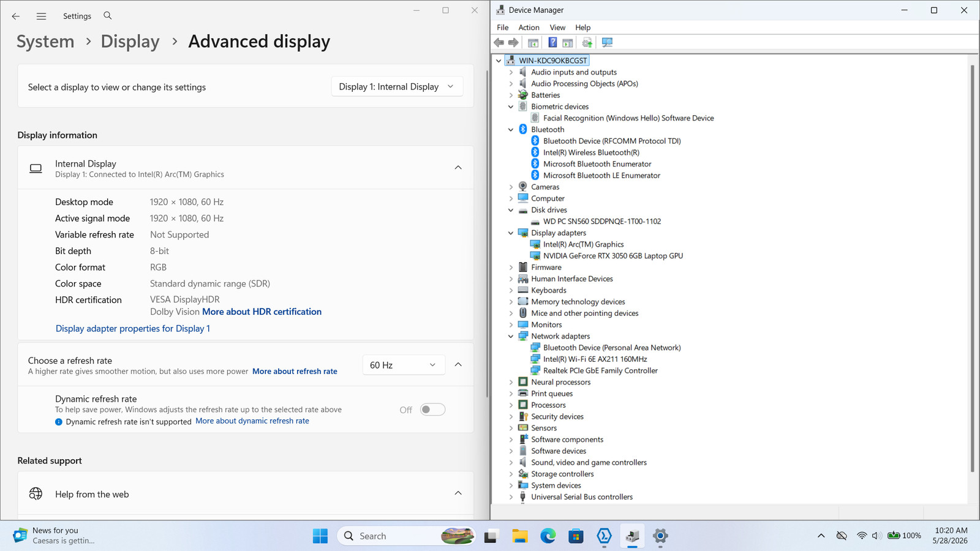980x551 pixels.
Task: Select the Intel(R) Wireless Bluetooth(R) device
Action: coord(591,152)
